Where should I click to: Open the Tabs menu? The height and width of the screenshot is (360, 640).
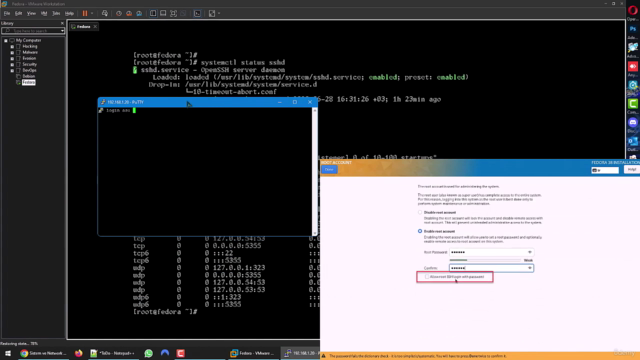(x=56, y=13)
